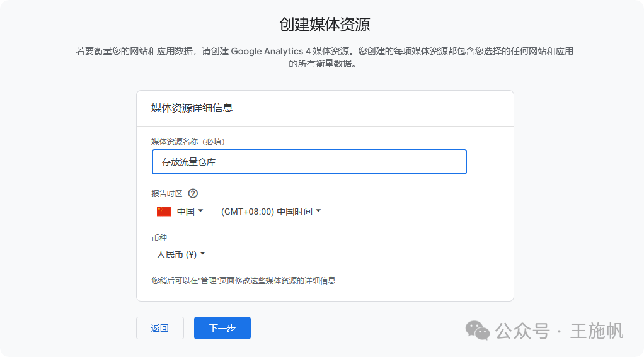Click the 媒体资源详细信息 section title

point(192,108)
